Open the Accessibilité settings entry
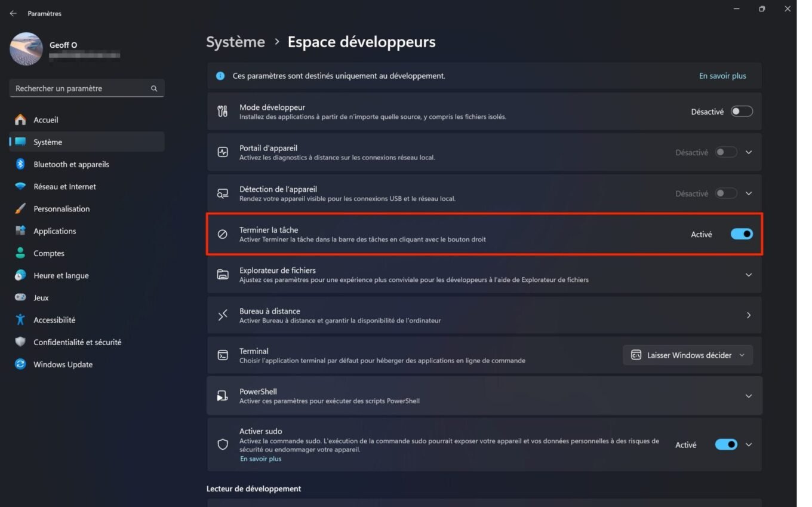Viewport: 812px width, 507px height. point(87,319)
